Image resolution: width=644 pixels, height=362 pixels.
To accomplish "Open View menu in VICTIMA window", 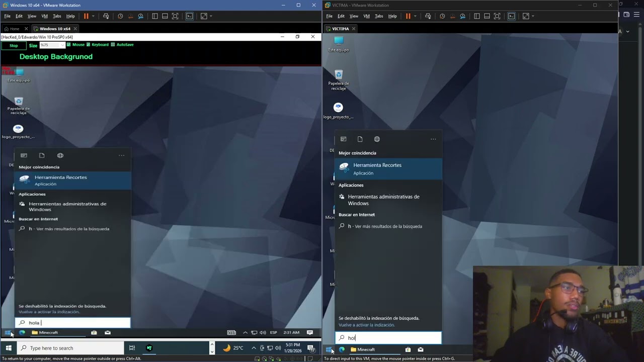I will coord(354,16).
